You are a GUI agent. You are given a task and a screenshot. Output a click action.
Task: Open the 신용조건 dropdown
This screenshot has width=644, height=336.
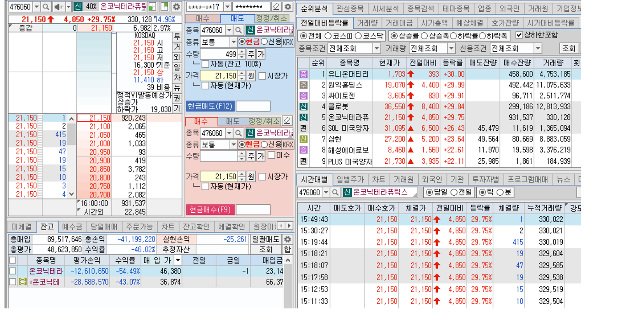(538, 49)
